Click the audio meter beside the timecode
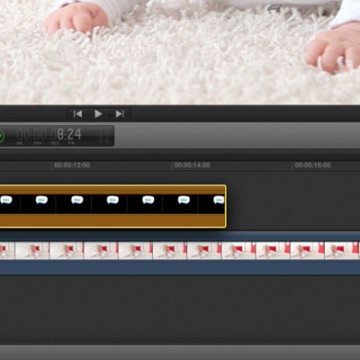This screenshot has height=360, width=360. point(106,136)
